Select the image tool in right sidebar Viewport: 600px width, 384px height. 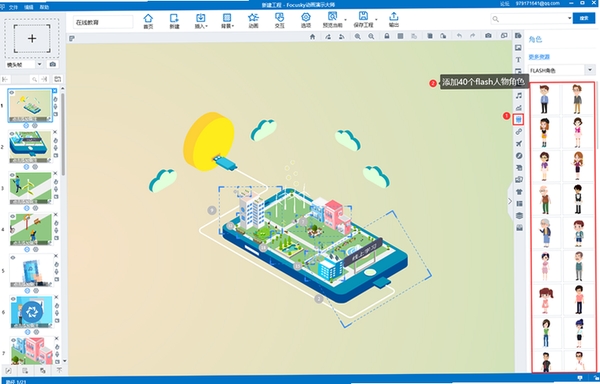518,48
